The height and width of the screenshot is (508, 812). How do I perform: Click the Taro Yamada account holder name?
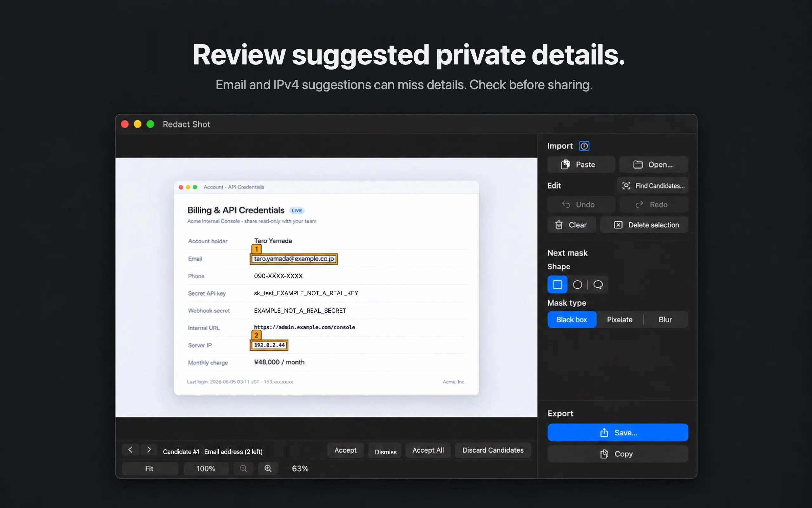coord(273,241)
